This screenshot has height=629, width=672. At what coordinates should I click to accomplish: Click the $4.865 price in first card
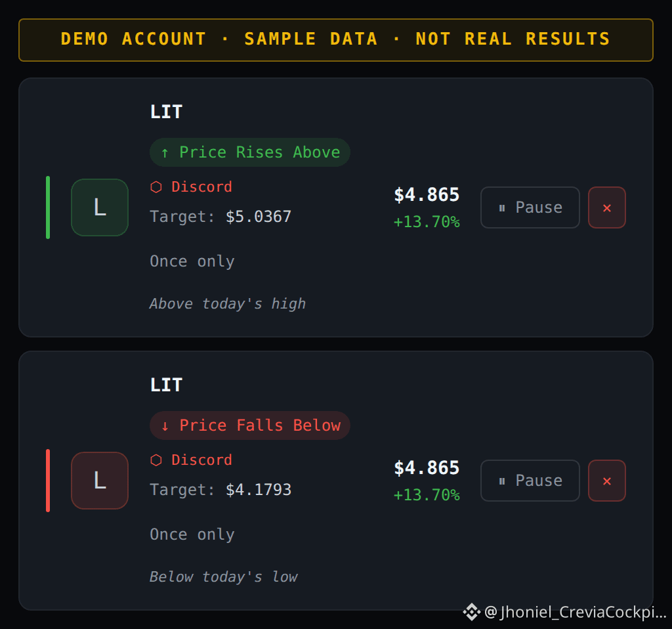pyautogui.click(x=427, y=195)
